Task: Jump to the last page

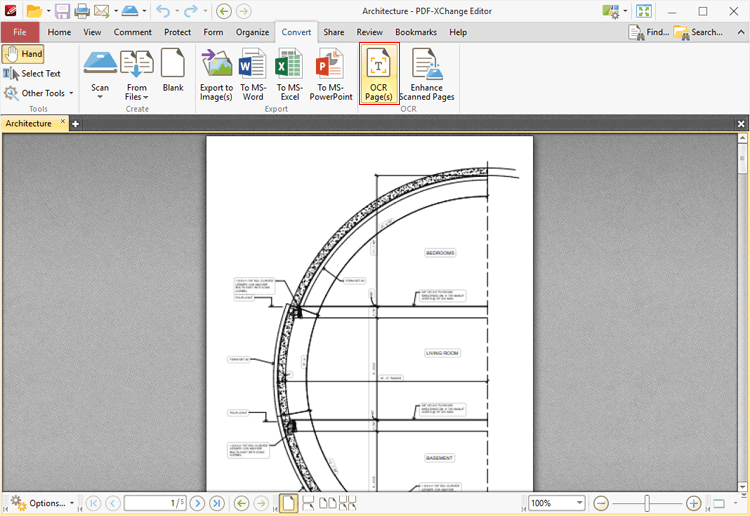Action: 217,503
